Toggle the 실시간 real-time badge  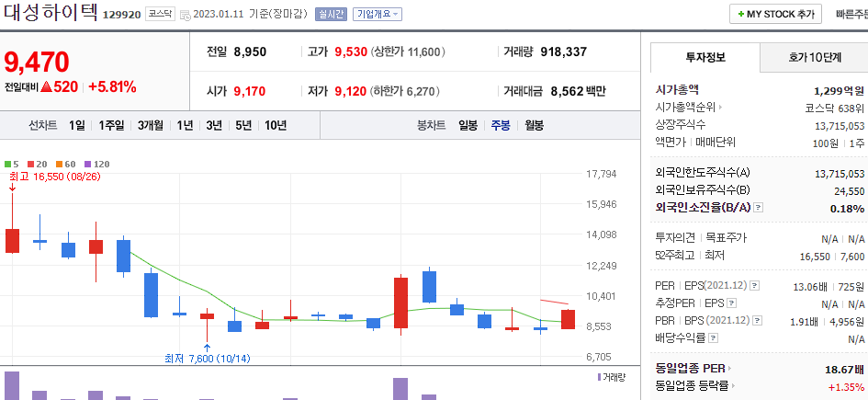pos(331,15)
